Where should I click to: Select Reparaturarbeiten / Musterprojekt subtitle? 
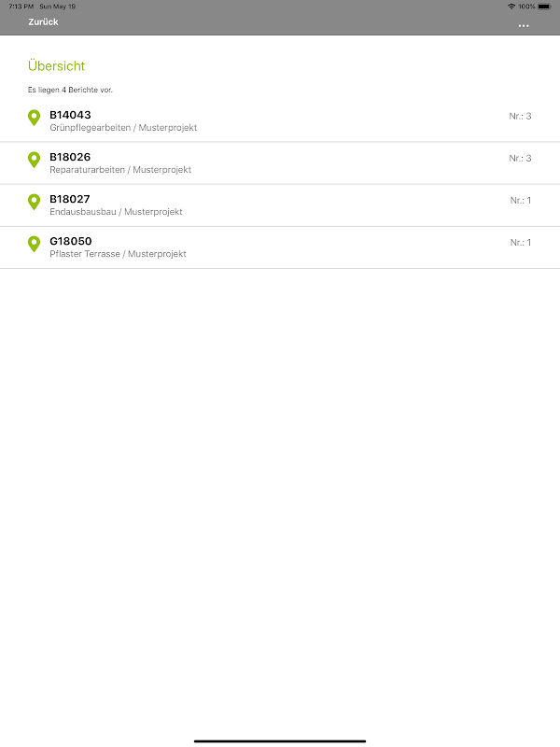coord(120,170)
